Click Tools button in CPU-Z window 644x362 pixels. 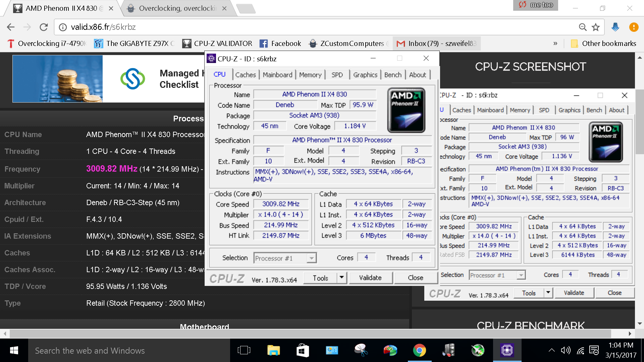click(320, 278)
